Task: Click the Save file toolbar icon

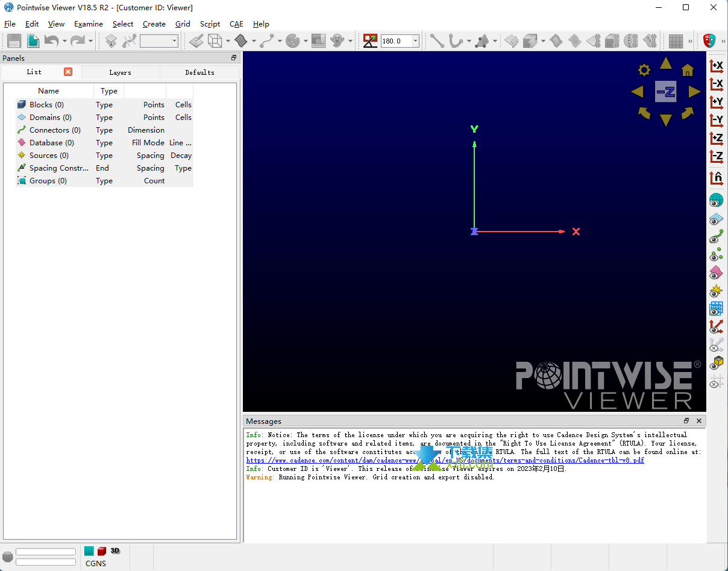Action: pyautogui.click(x=14, y=41)
